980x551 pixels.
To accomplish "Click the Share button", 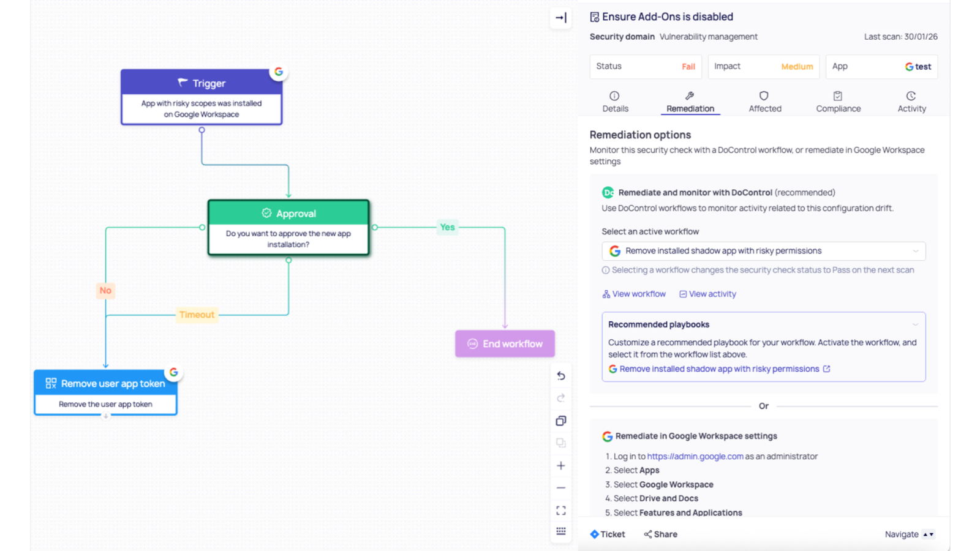I will click(660, 534).
